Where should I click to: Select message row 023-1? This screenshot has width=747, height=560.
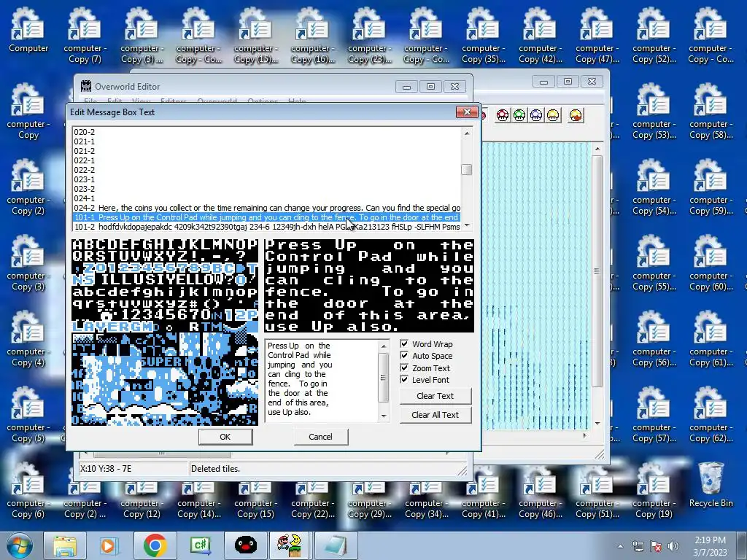[x=267, y=179]
